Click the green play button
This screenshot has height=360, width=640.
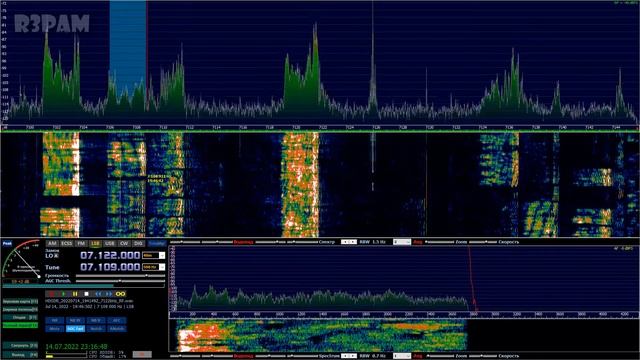[64, 294]
